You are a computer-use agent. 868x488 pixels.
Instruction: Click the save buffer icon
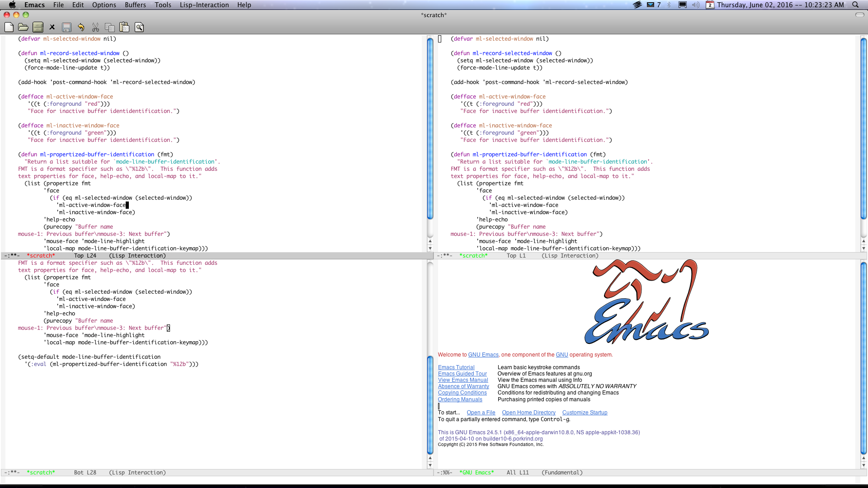click(x=66, y=28)
